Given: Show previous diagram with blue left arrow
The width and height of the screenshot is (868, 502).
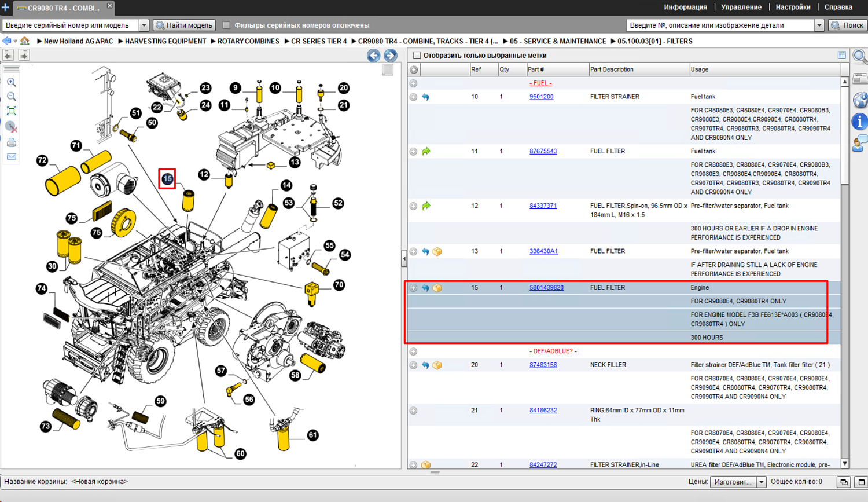Looking at the screenshot, I should [x=374, y=55].
